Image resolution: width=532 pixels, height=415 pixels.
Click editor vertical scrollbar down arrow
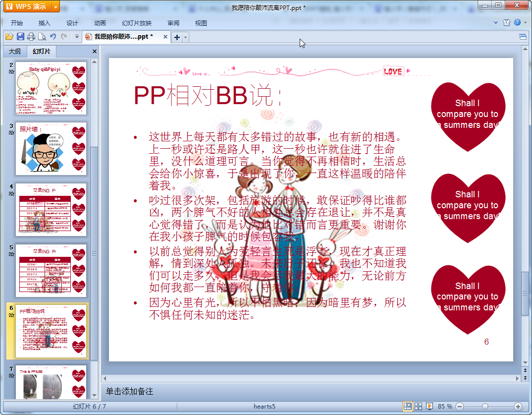point(525,363)
